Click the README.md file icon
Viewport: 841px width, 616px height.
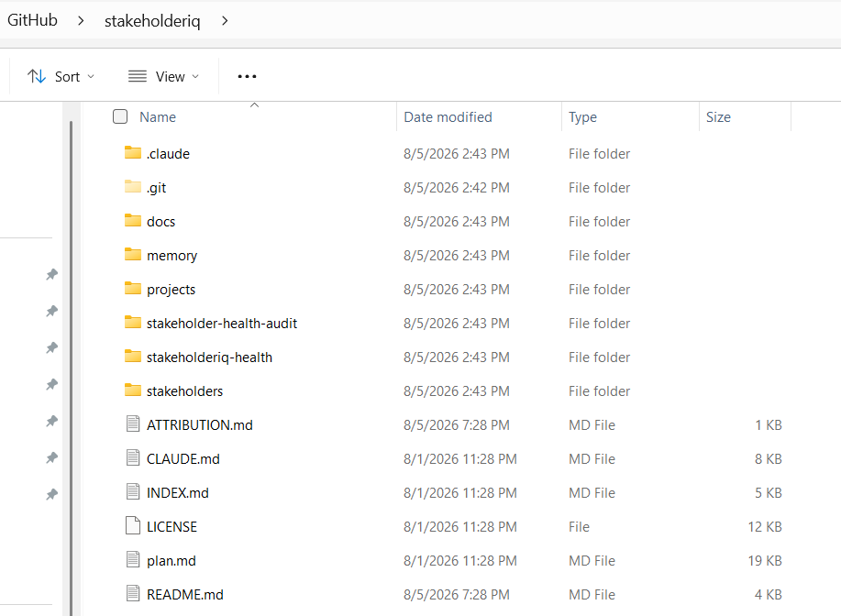(132, 593)
